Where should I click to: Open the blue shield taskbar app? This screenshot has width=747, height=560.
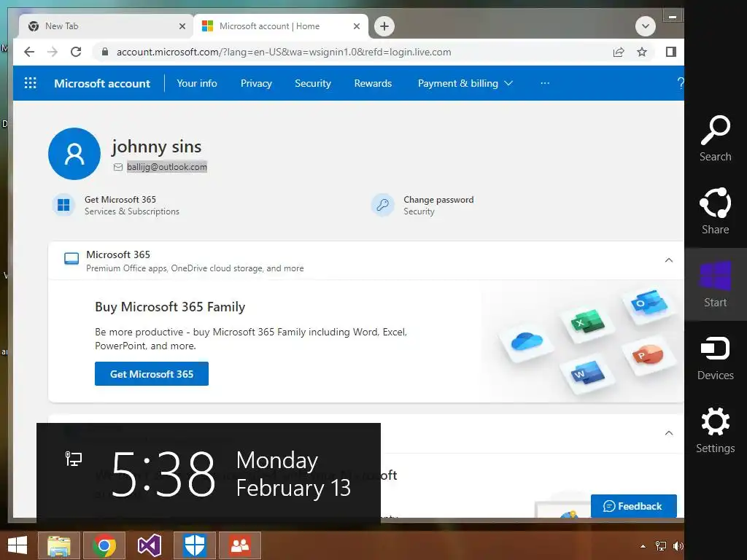194,545
